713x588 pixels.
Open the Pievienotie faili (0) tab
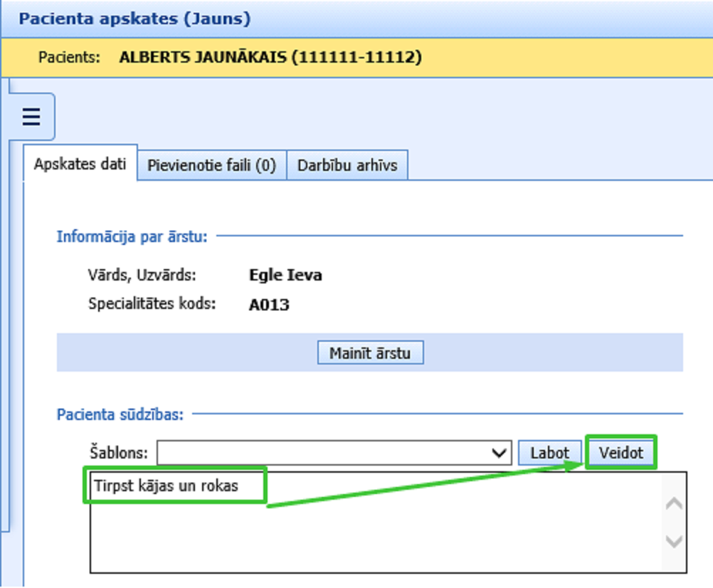coord(211,166)
